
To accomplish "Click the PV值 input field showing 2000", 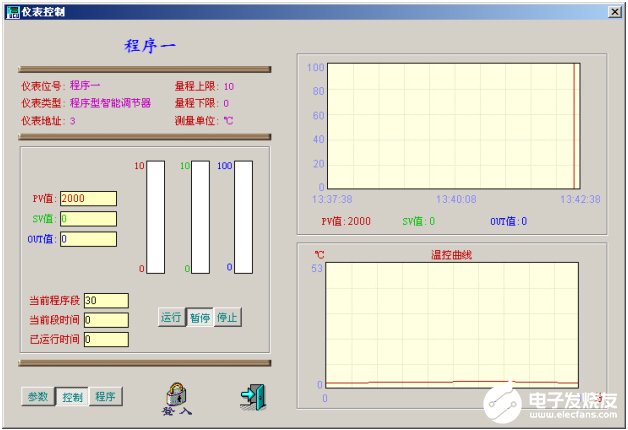I will coord(89,199).
